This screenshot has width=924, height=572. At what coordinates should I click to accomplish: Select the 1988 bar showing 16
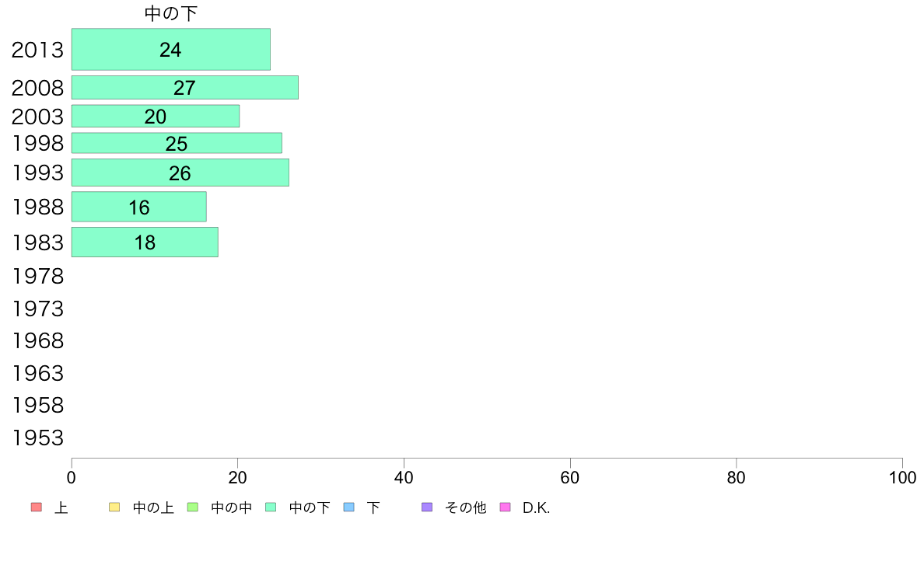click(139, 207)
